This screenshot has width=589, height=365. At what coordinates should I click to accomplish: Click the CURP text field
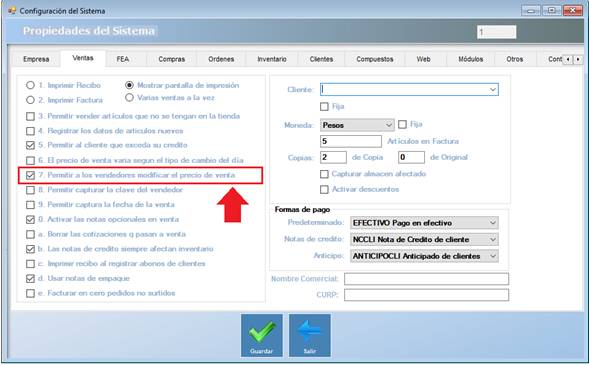426,295
